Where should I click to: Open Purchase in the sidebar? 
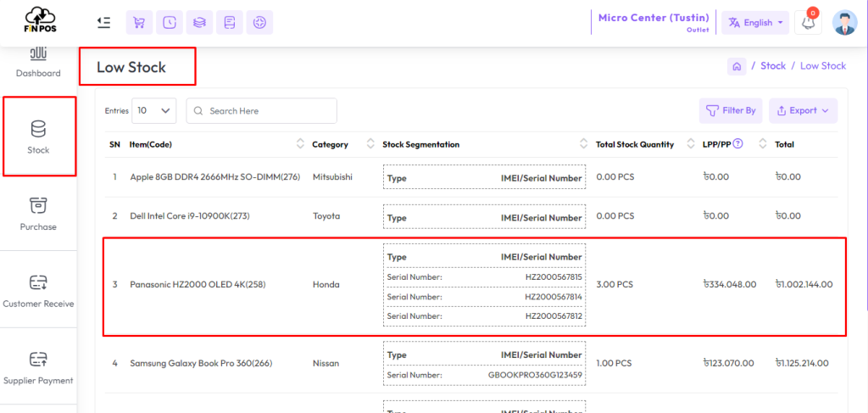click(x=38, y=214)
